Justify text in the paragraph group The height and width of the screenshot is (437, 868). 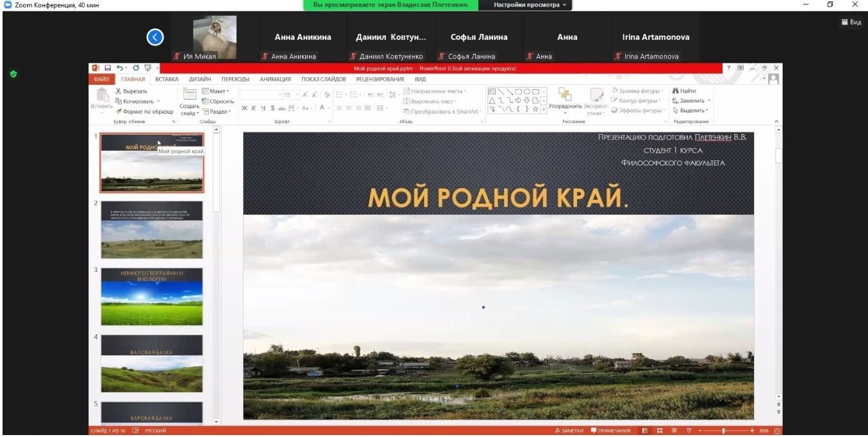[x=368, y=108]
